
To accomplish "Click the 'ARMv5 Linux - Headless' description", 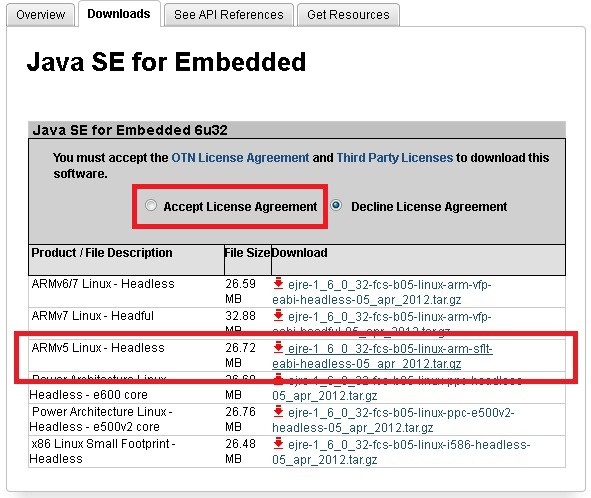I will 98,348.
